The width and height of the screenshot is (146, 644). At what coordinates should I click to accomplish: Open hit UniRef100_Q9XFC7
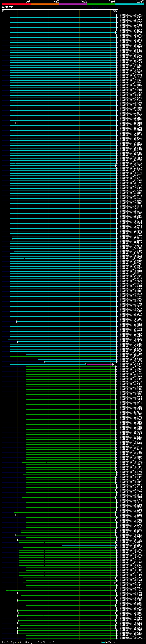coord(131,20)
